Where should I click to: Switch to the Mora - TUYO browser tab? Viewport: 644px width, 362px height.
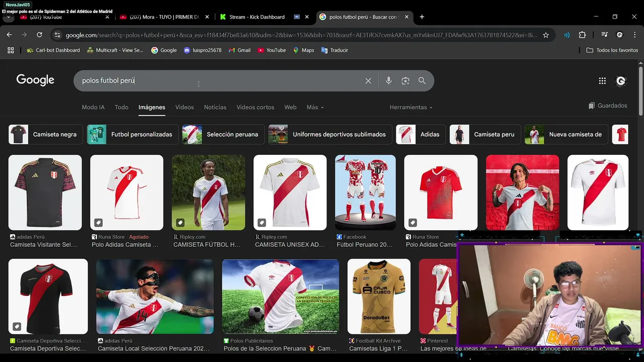164,17
